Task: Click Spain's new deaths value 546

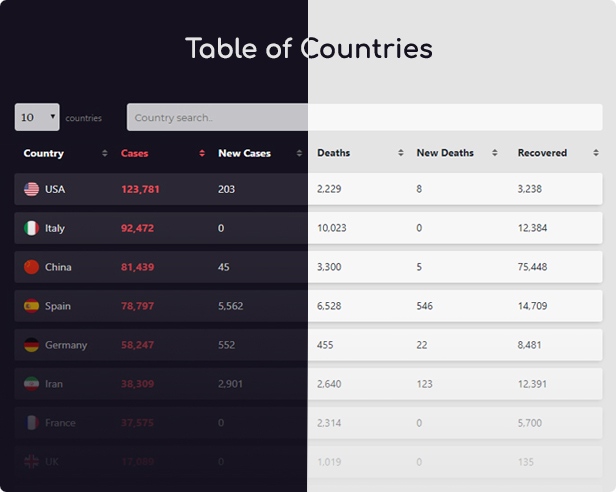Action: coord(425,306)
